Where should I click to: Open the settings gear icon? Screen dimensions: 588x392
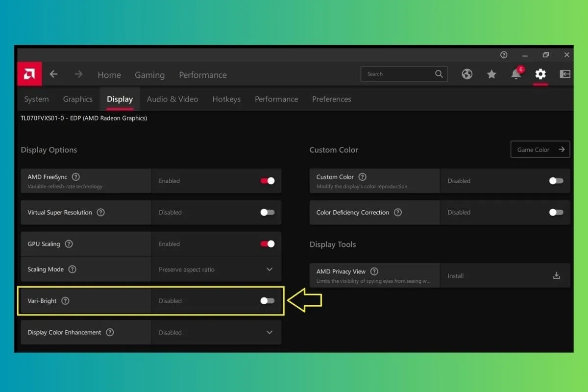coord(540,74)
